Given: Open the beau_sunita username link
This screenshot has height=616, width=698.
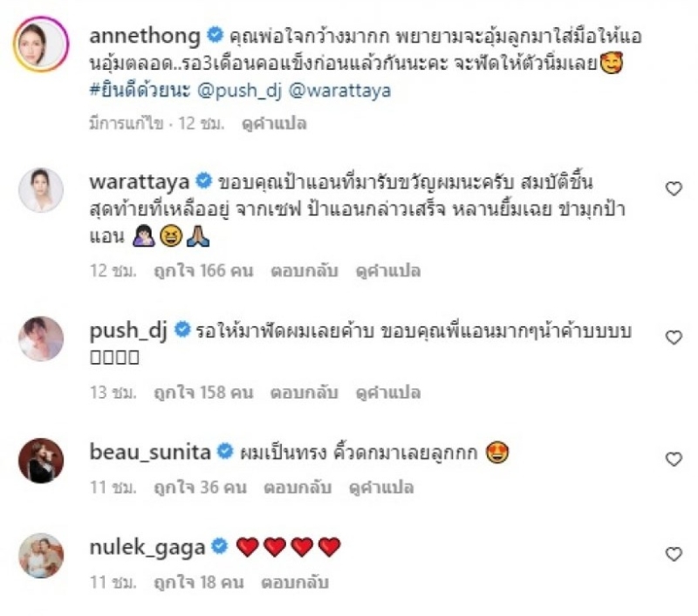Looking at the screenshot, I should coord(150,453).
